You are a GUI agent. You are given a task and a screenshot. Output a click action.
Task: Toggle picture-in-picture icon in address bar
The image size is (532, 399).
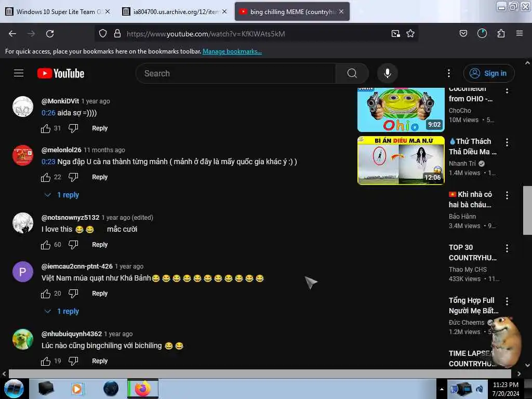pos(395,34)
